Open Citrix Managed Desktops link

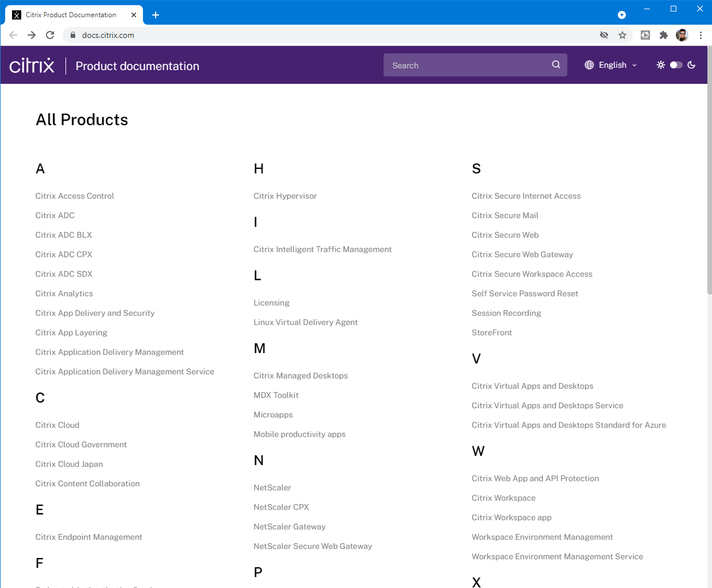[301, 376]
